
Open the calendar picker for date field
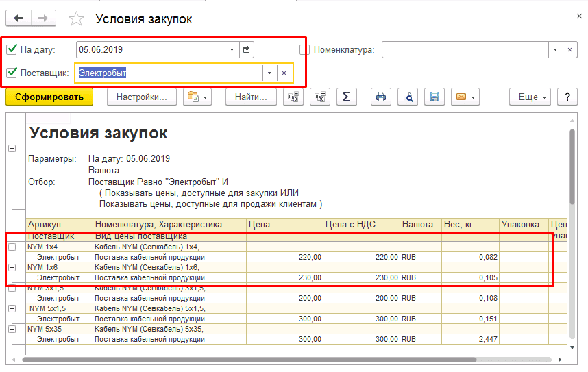(x=247, y=50)
